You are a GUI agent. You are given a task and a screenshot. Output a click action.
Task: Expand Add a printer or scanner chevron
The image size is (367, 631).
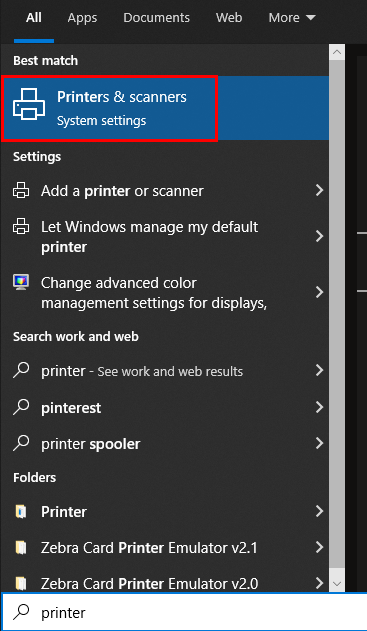tap(319, 190)
